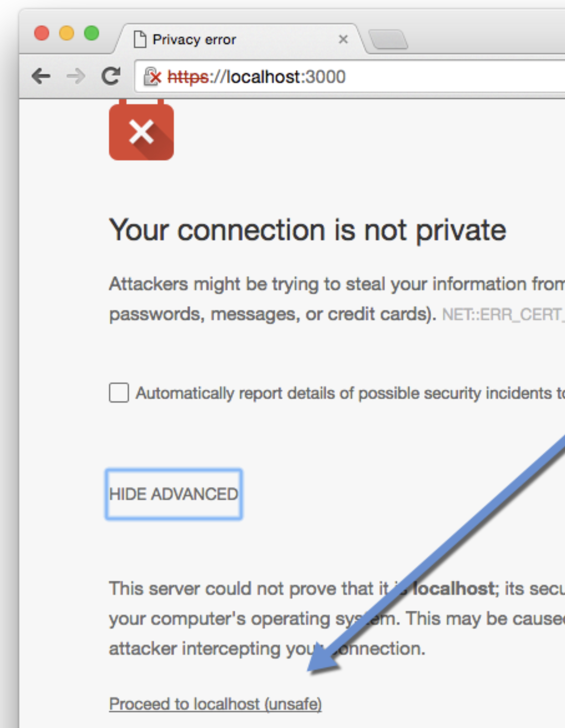Image resolution: width=565 pixels, height=728 pixels.
Task: Collapse details with HIDE ADVANCED button
Action: 174,494
